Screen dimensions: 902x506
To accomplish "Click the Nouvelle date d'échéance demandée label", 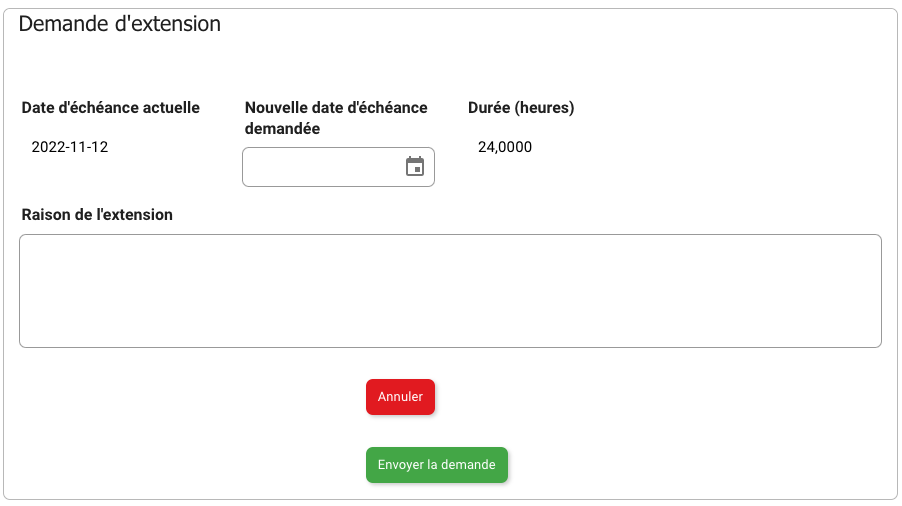I will pyautogui.click(x=336, y=118).
